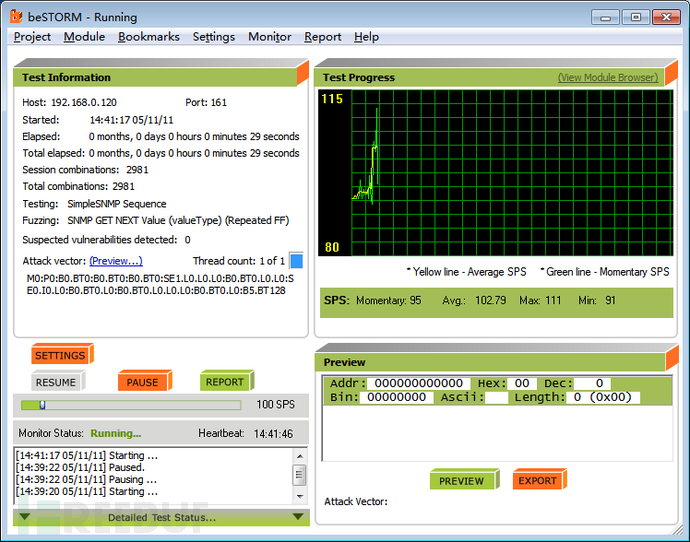Click the attack vector string M0:P0:B0
Image resolution: width=690 pixels, height=542 pixels.
[x=160, y=285]
